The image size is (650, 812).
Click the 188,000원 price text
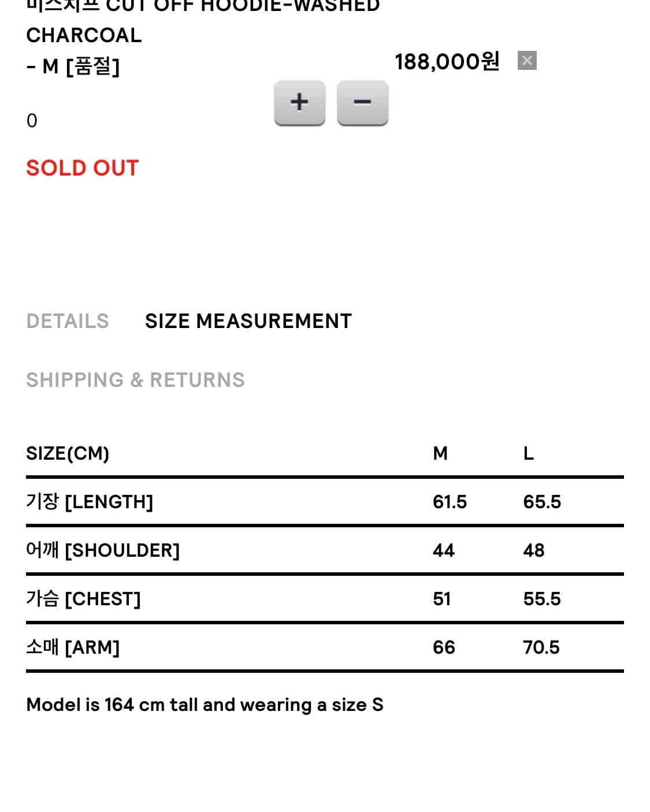[x=447, y=61]
